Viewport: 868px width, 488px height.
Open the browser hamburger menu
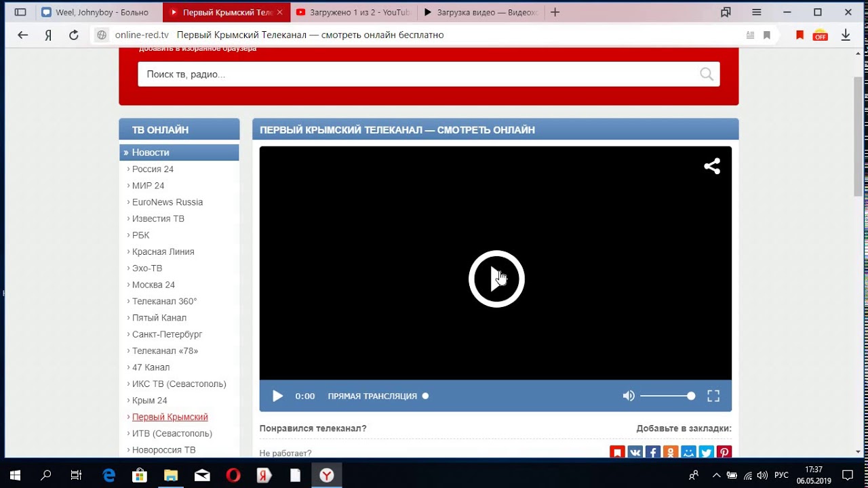pyautogui.click(x=757, y=12)
